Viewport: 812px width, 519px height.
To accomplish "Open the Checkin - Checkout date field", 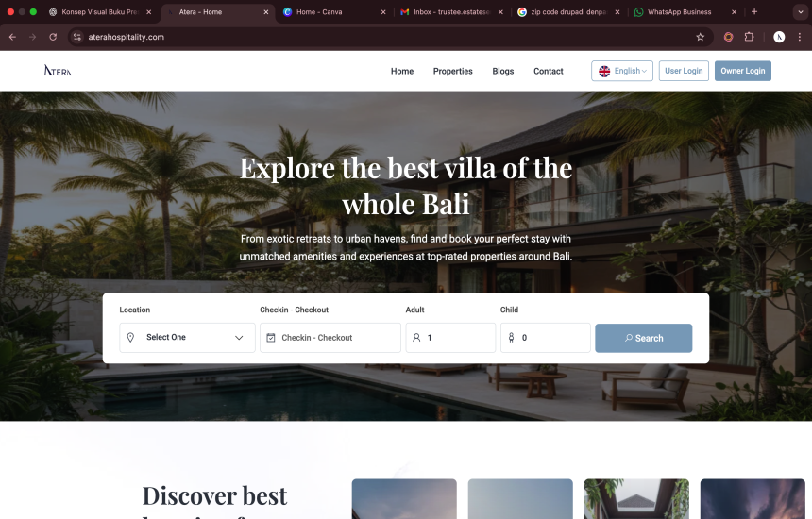I will coord(330,338).
